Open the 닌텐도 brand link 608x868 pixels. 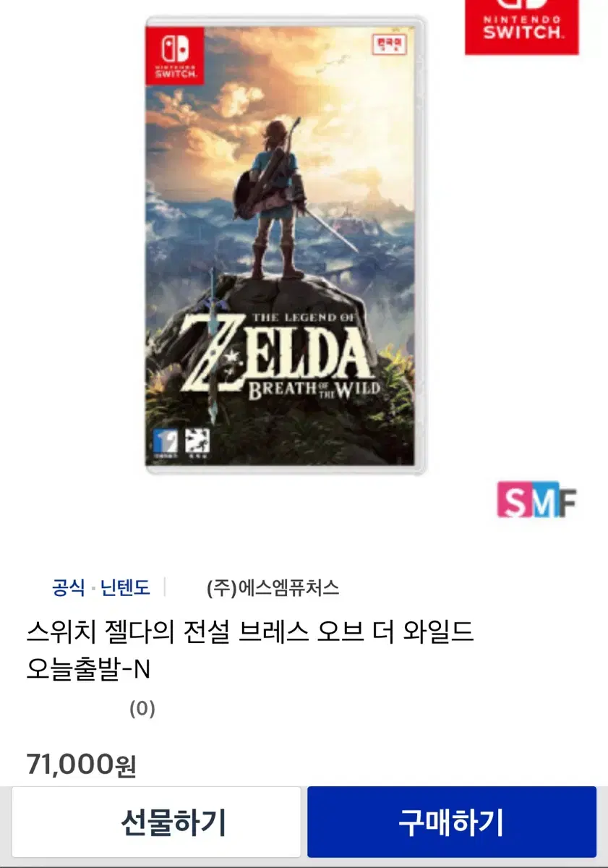point(125,587)
